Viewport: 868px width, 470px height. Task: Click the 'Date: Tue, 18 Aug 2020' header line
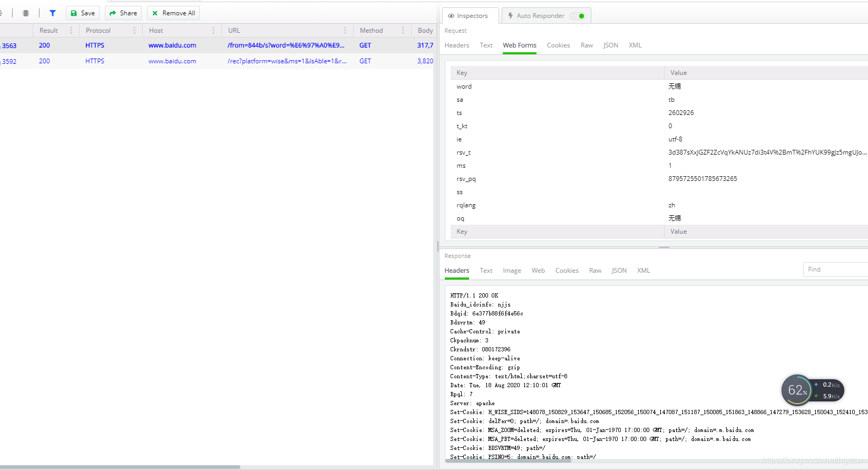pos(505,385)
